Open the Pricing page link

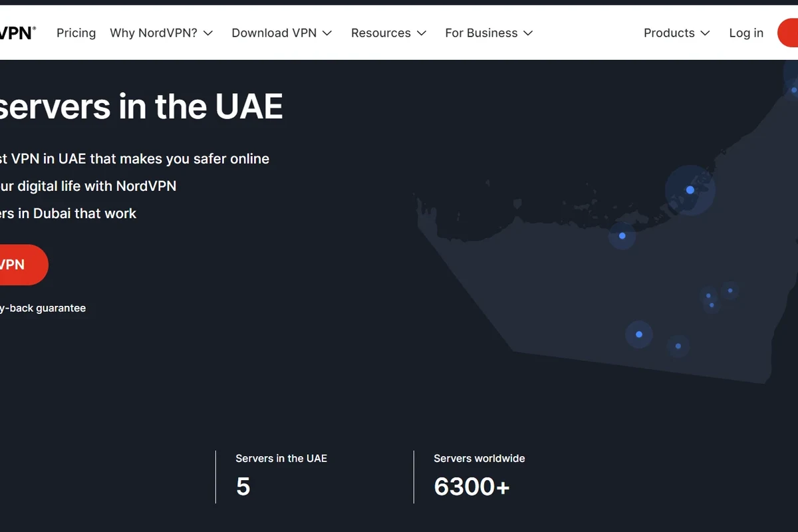[x=76, y=33]
